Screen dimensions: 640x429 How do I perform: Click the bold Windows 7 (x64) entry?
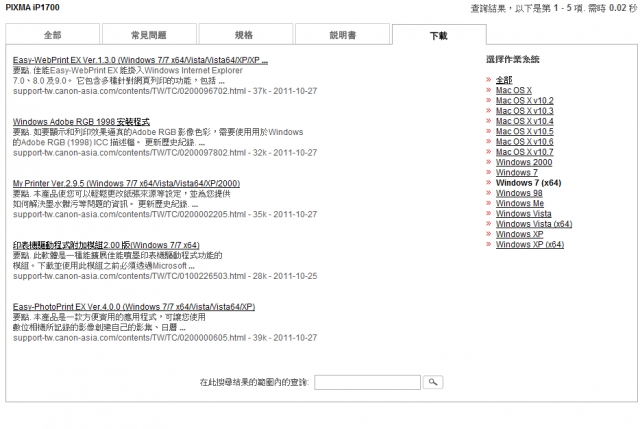point(529,183)
